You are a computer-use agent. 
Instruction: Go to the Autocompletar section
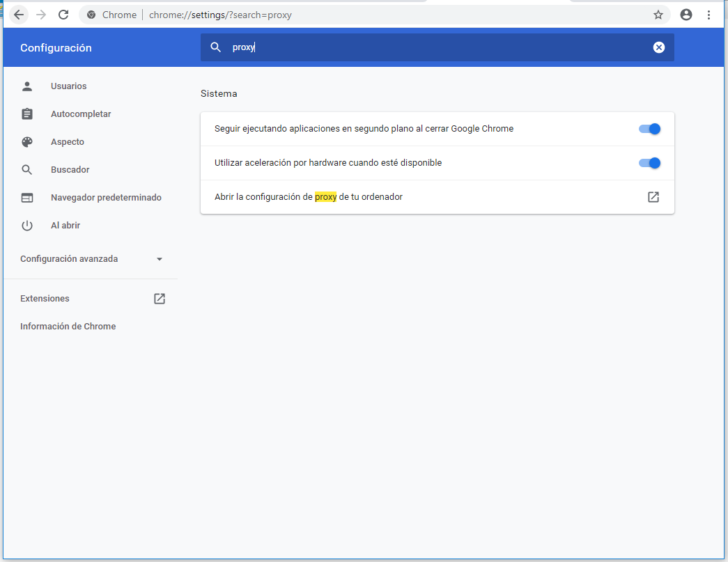(x=81, y=114)
